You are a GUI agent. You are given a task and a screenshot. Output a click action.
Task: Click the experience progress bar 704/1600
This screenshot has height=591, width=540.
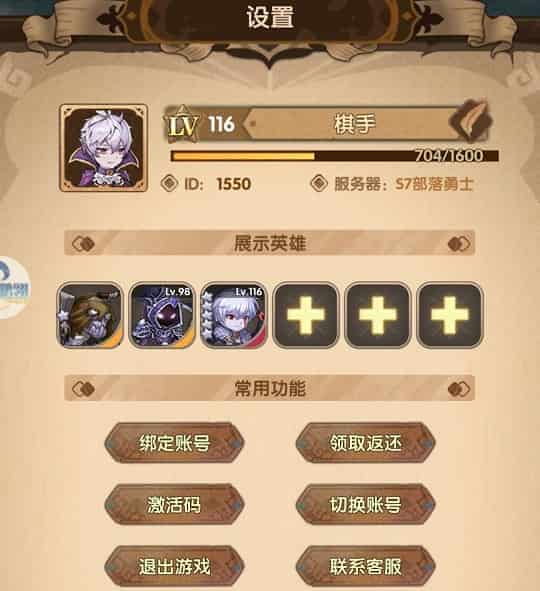tap(335, 156)
